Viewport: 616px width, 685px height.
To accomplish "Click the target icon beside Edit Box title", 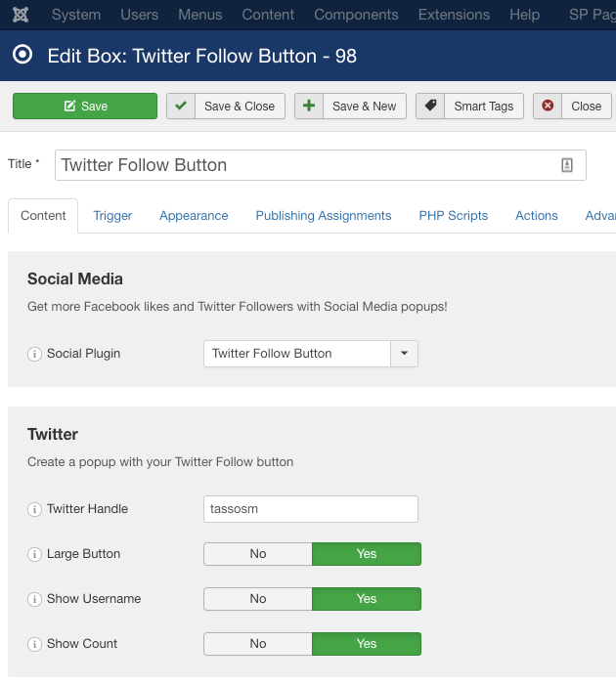I will pyautogui.click(x=22, y=55).
